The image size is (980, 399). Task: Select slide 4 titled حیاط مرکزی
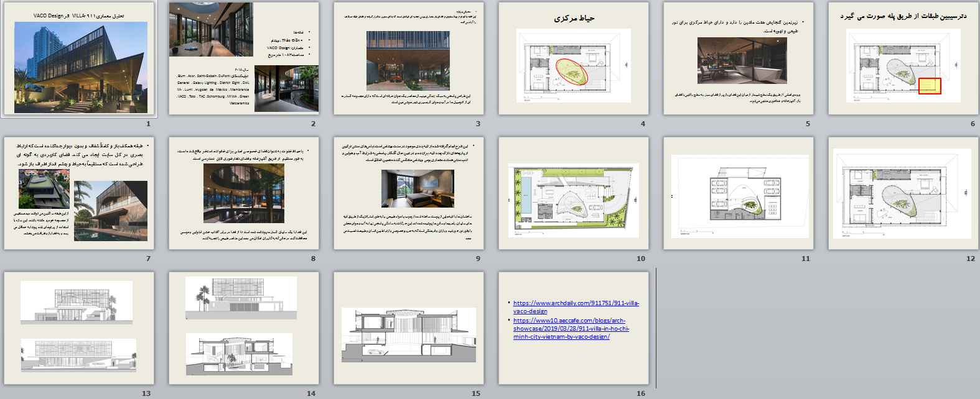574,59
